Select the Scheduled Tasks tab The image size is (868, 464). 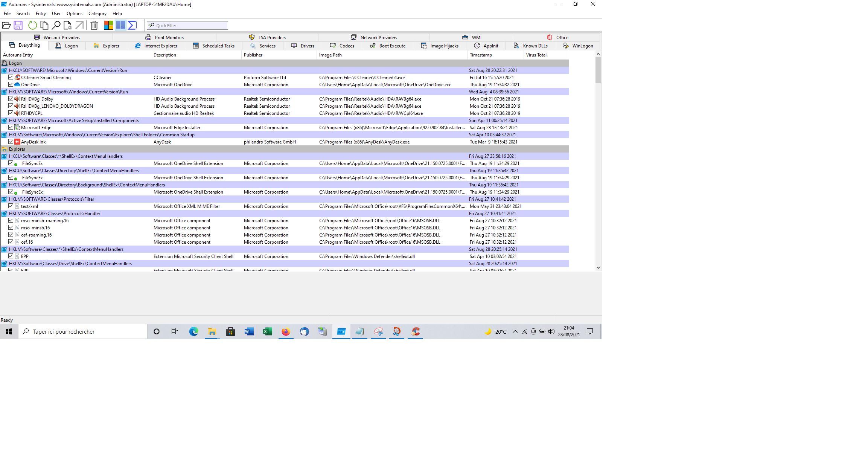tap(213, 46)
